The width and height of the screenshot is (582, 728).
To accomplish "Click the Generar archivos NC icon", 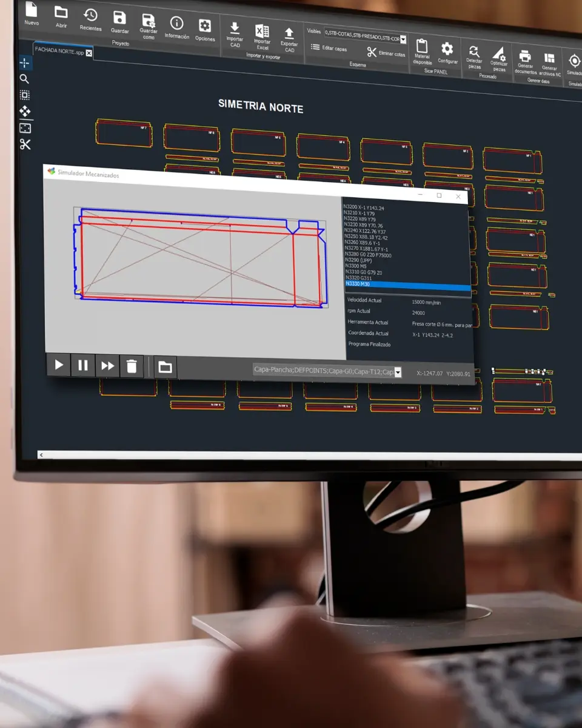I will coord(549,59).
